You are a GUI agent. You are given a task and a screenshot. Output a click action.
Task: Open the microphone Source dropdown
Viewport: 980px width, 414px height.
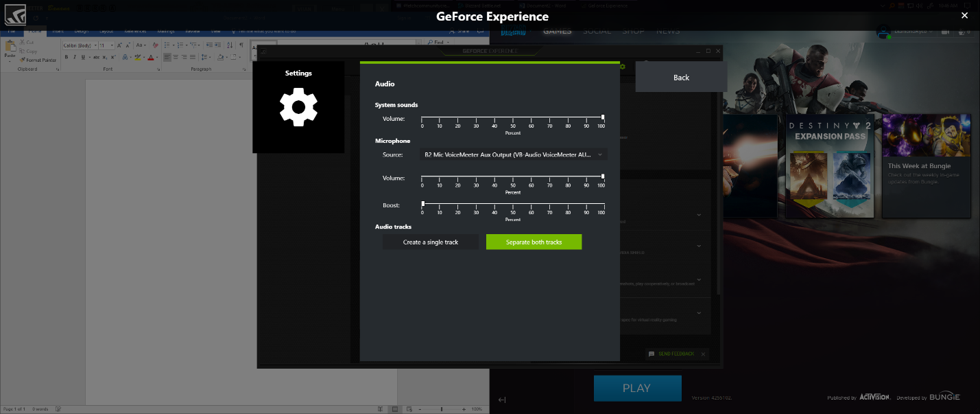tap(514, 154)
